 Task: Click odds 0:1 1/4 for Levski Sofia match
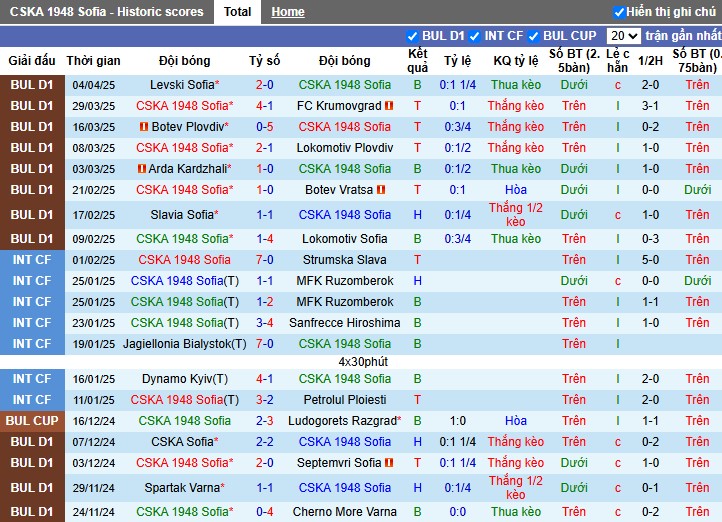tap(458, 85)
